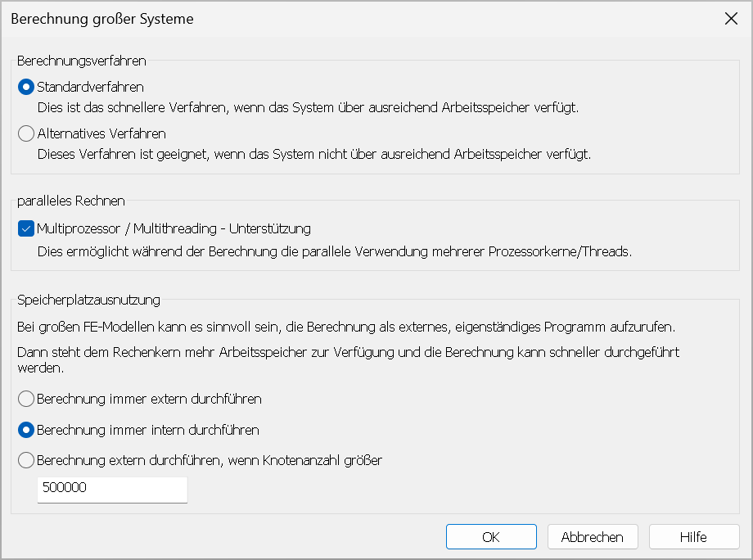
Task: Click the 'Dies ist das schnellere Verfahren' description
Action: tap(308, 107)
